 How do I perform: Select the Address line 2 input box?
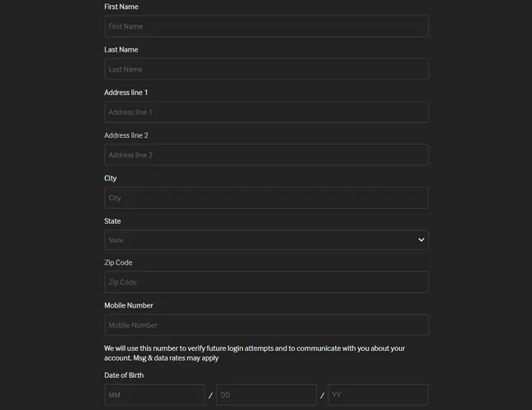pos(266,155)
